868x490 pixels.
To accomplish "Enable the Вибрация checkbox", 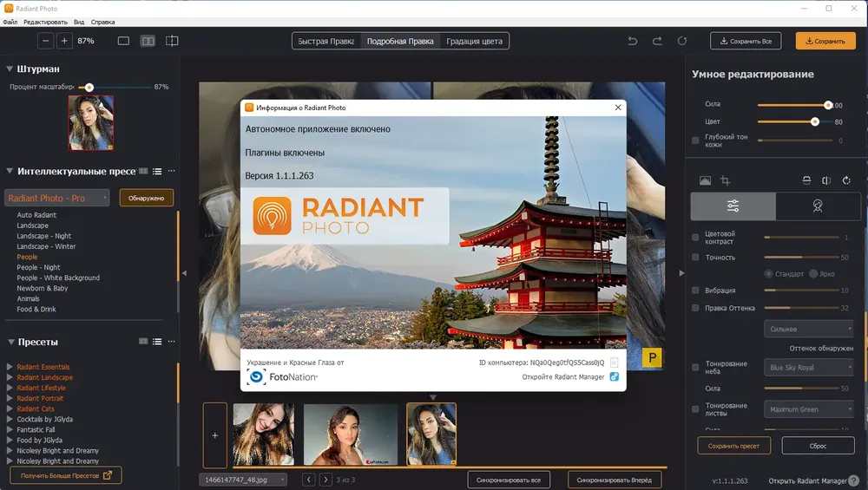I will [x=695, y=291].
